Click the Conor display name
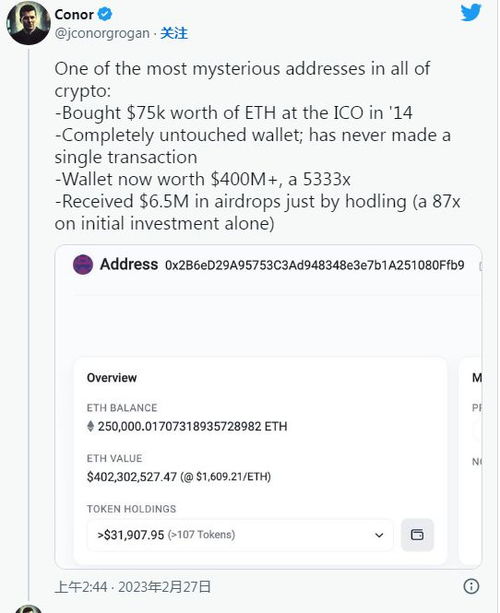Image resolution: width=500 pixels, height=613 pixels. (x=74, y=14)
